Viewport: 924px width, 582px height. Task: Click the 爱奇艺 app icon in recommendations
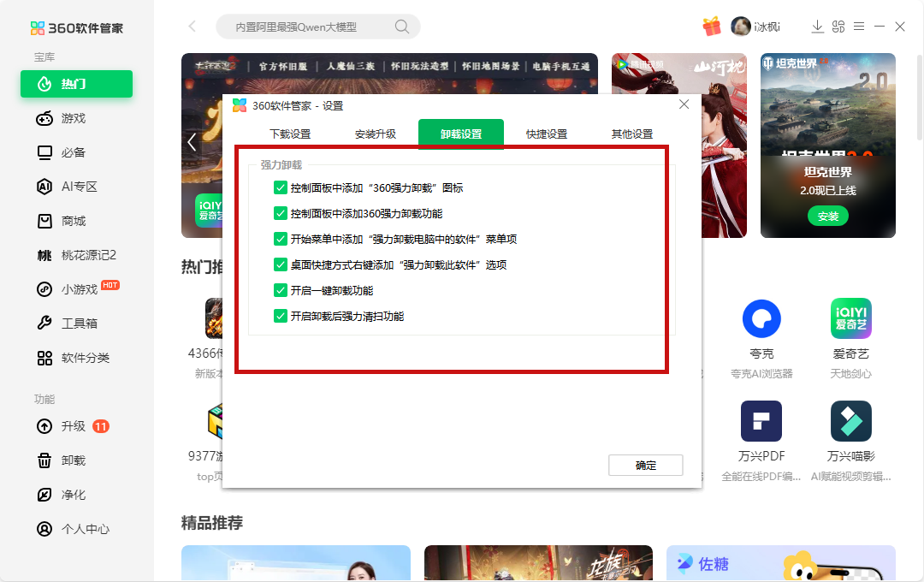click(x=851, y=318)
